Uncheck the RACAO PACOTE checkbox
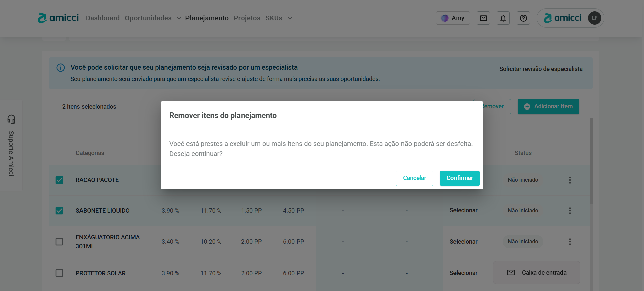644x291 pixels. pos(59,180)
